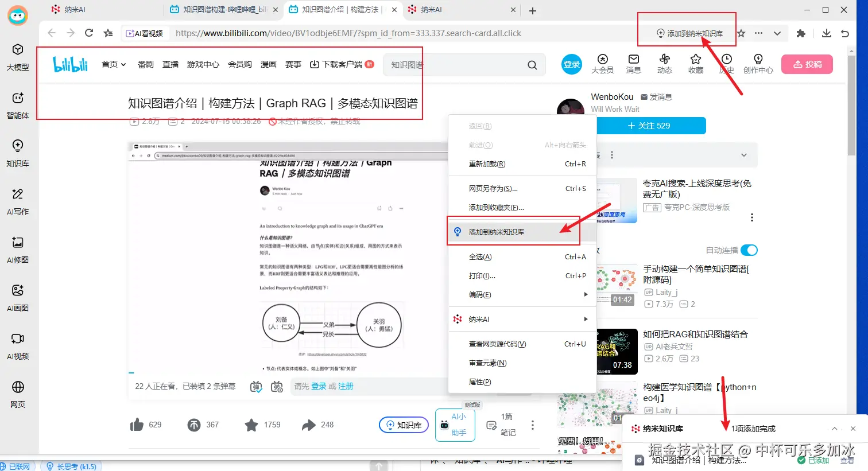Viewport: 868px width, 471px height.
Task: Click the bilibili logo
Action: pyautogui.click(x=71, y=64)
